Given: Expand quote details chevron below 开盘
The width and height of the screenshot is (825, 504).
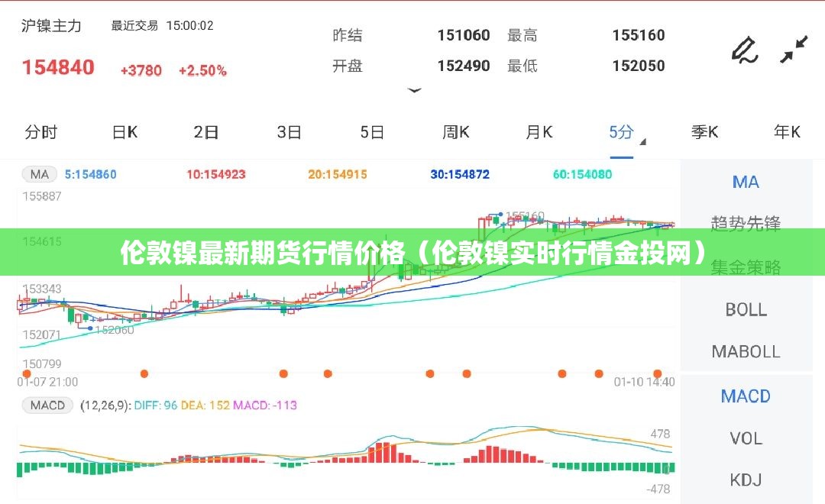Looking at the screenshot, I should (x=415, y=90).
